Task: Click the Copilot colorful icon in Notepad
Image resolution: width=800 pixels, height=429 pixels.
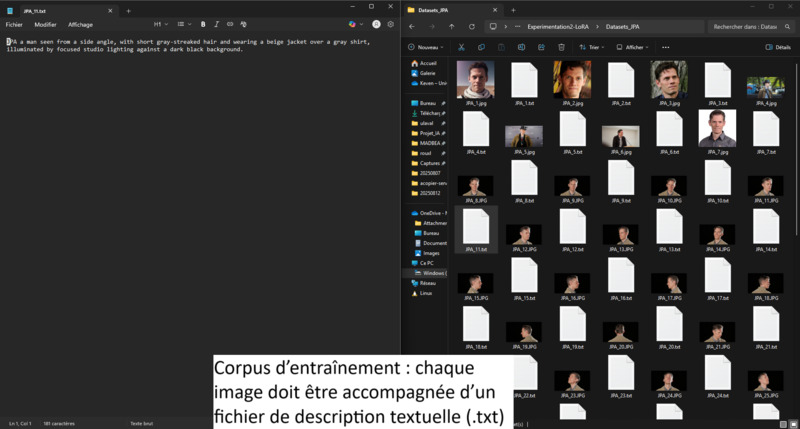Action: point(353,24)
